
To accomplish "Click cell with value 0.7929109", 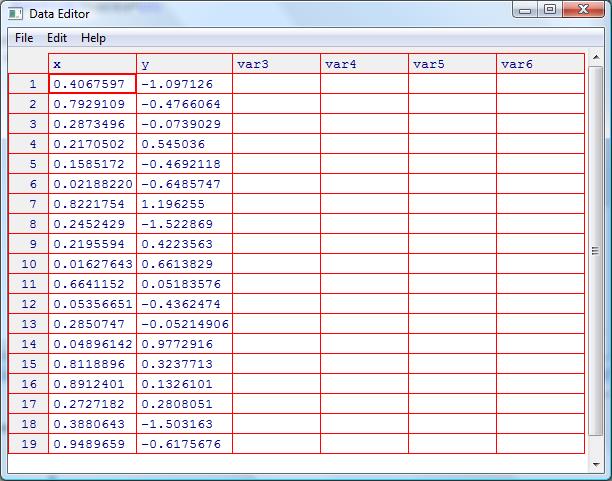I will 93,104.
